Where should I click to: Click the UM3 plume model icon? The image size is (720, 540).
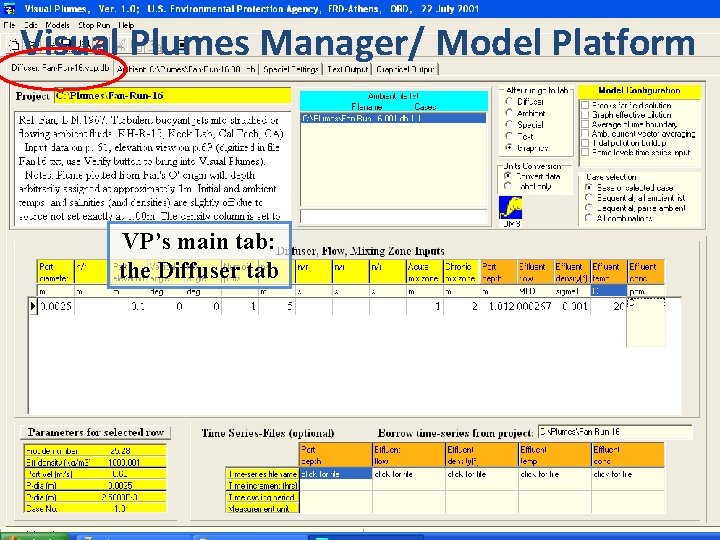pos(510,208)
